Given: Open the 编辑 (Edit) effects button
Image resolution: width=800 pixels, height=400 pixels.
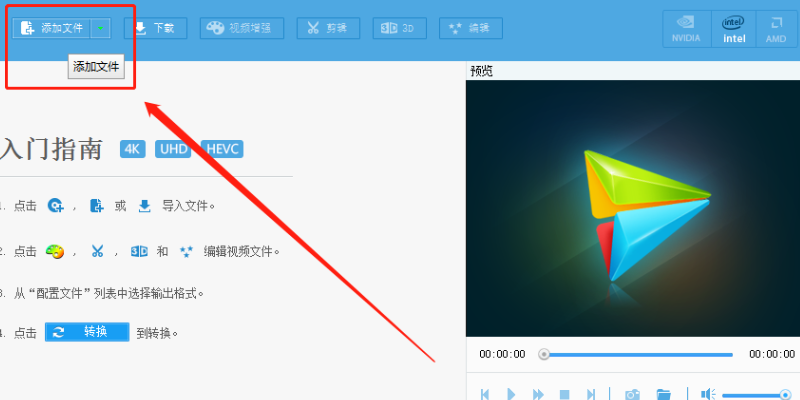Looking at the screenshot, I should (x=470, y=28).
